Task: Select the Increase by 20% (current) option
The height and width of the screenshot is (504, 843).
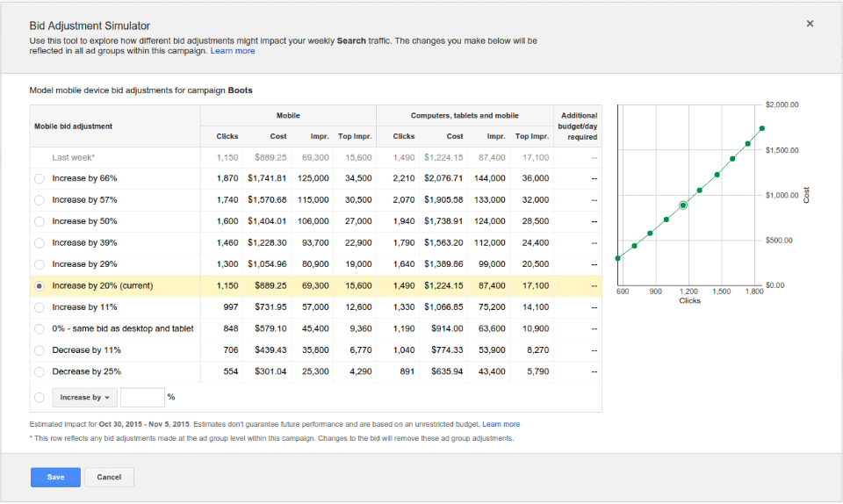Action: 40,286
